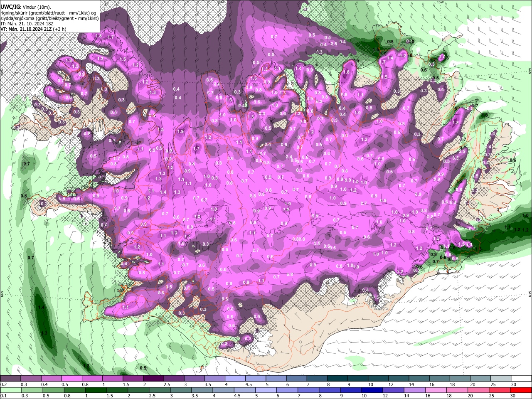532x399 pixels.
Task: Click the very dark purple swatch labeled 2
Action: tap(153, 379)
